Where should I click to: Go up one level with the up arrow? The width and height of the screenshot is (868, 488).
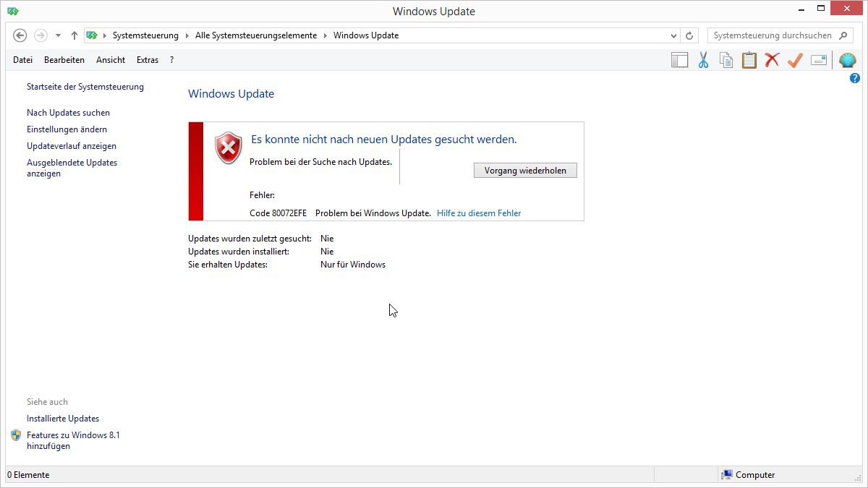[x=75, y=35]
